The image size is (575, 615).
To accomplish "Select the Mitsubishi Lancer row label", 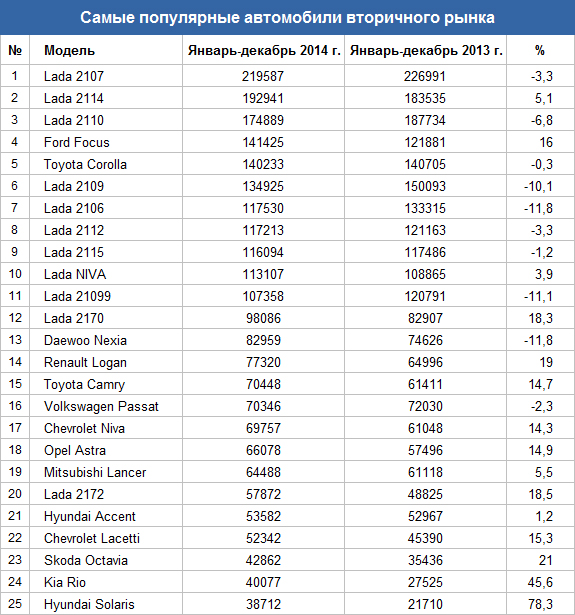I will 95,472.
